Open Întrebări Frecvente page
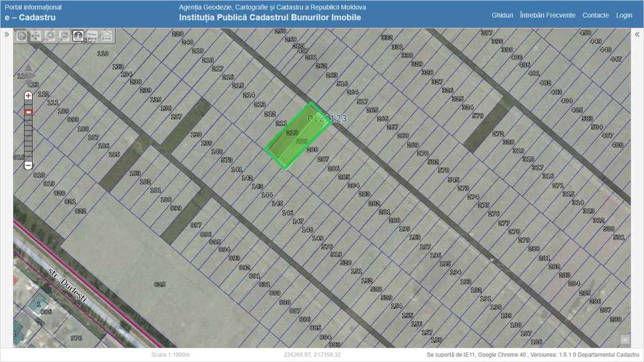 pyautogui.click(x=547, y=15)
